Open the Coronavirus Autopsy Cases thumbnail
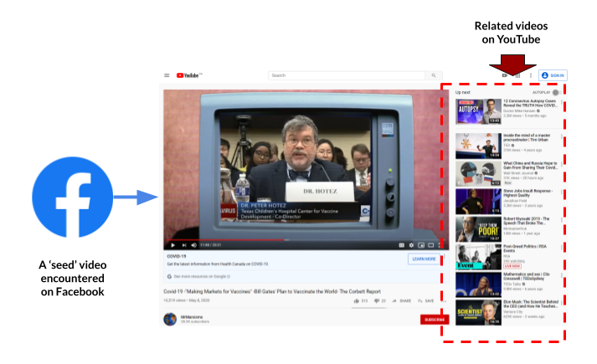597x364 pixels. pyautogui.click(x=478, y=111)
